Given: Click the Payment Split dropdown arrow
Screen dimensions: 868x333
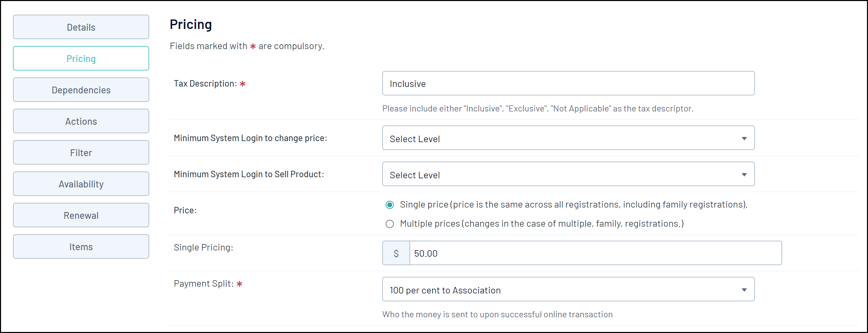Looking at the screenshot, I should point(744,290).
